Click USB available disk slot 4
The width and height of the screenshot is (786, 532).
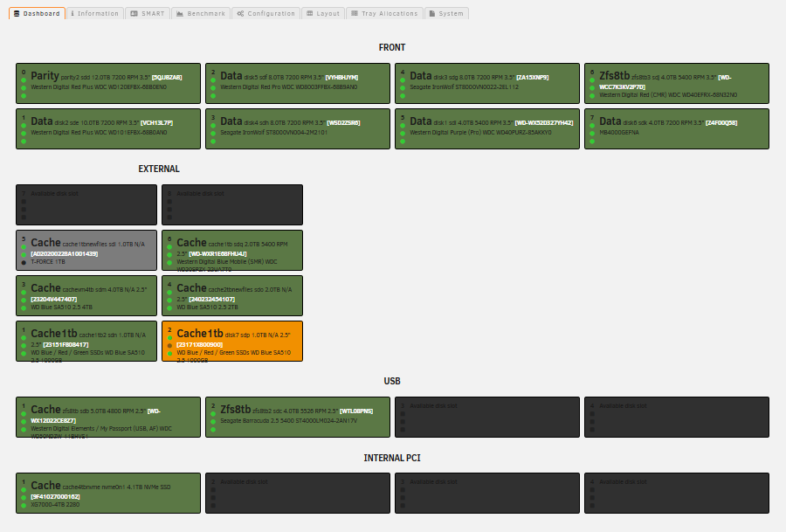[677, 418]
